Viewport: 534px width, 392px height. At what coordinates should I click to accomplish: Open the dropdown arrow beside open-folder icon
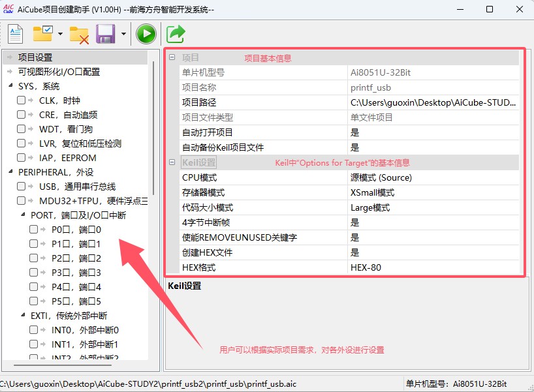point(60,34)
